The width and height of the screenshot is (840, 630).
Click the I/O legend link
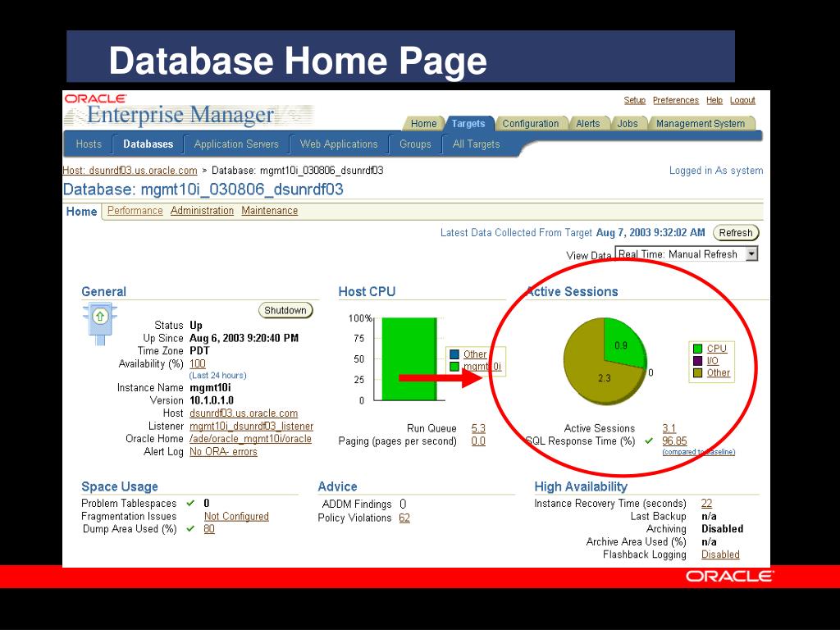(713, 361)
